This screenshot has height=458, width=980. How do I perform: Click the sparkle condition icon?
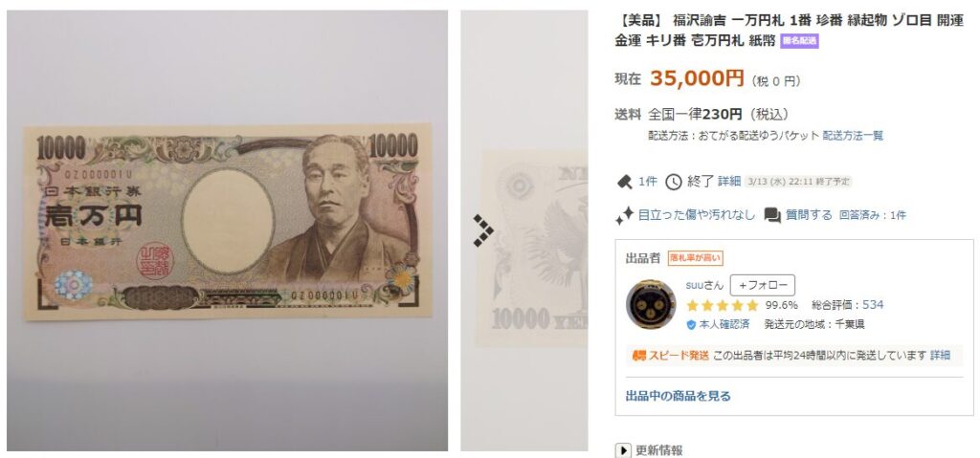point(624,215)
